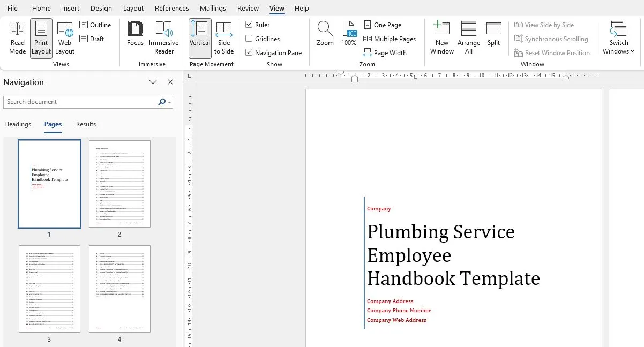
Task: Open the Zoom dialog
Action: (x=325, y=34)
